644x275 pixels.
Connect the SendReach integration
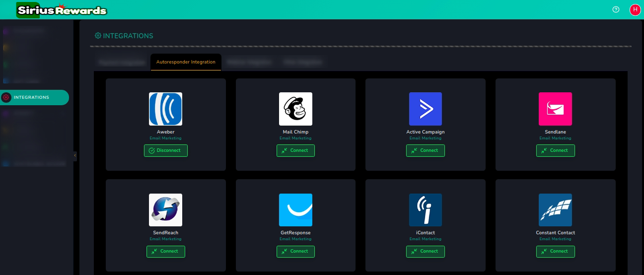166,251
